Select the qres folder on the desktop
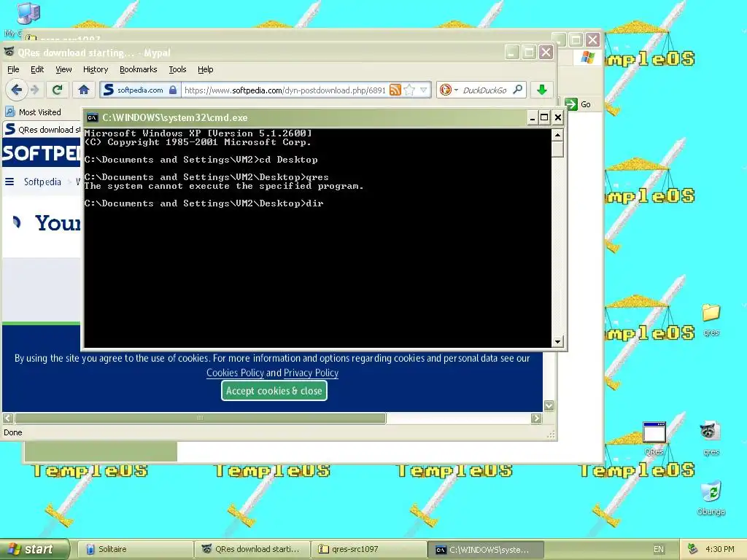 pyautogui.click(x=711, y=319)
